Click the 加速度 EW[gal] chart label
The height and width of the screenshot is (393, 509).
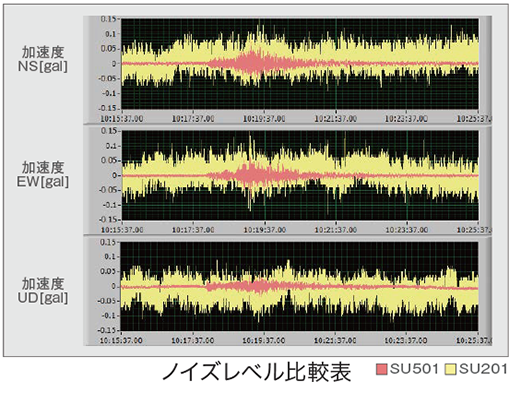(x=43, y=175)
